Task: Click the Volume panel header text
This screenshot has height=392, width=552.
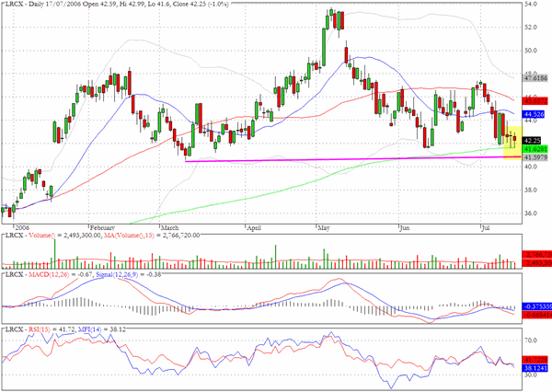Action: coord(103,236)
